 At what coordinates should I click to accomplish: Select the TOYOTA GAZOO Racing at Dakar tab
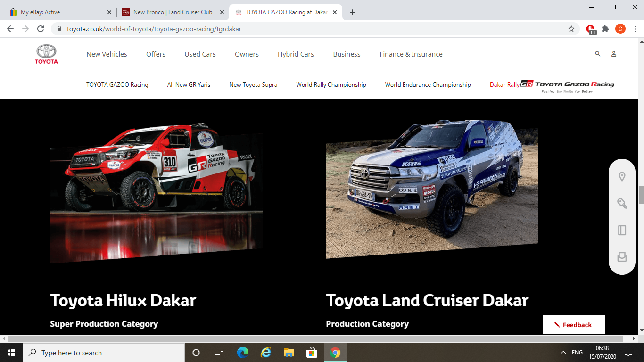pos(286,12)
